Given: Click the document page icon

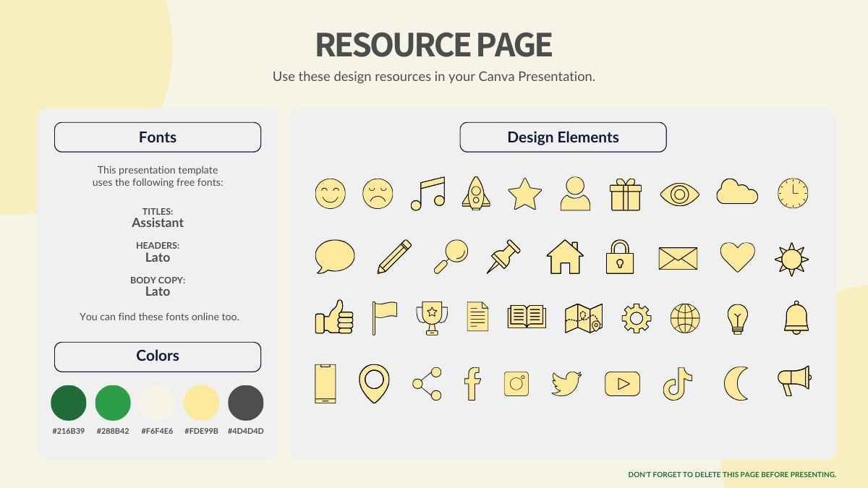Looking at the screenshot, I should [477, 317].
